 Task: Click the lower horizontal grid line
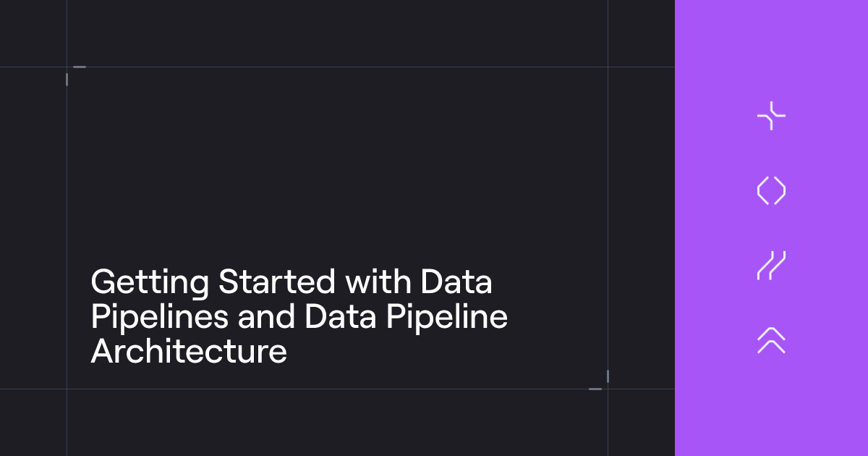pyautogui.click(x=337, y=389)
